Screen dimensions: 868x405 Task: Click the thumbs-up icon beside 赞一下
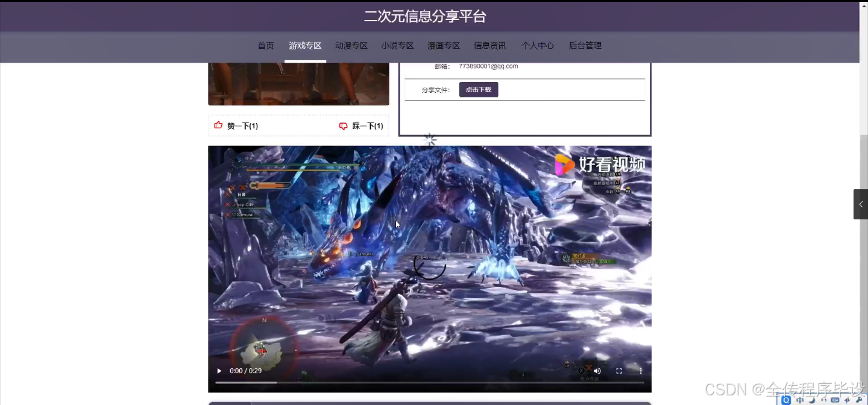tap(218, 125)
